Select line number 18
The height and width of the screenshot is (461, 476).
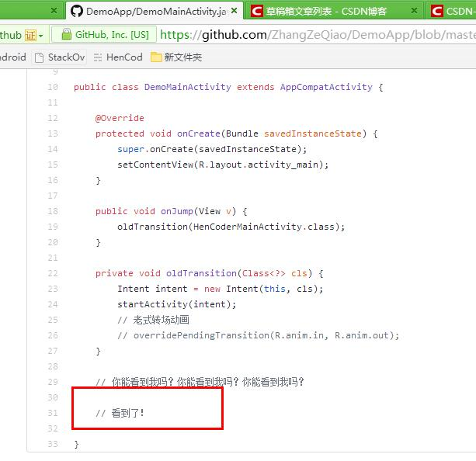pos(53,211)
